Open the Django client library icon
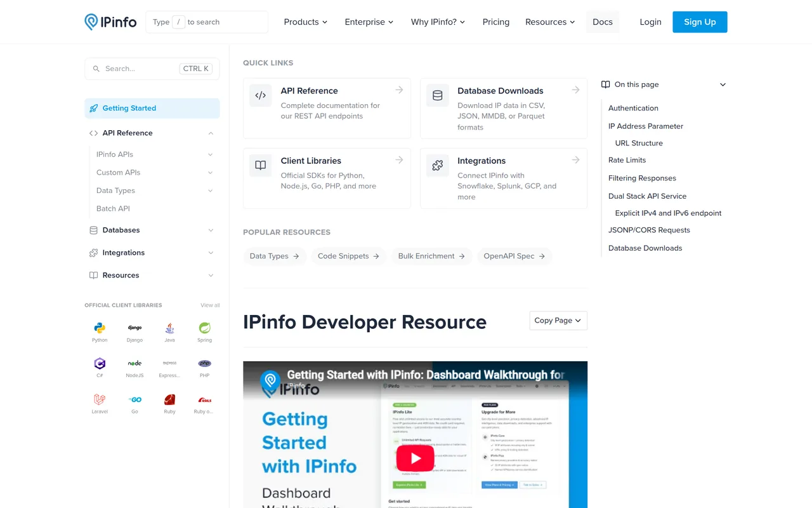 pos(134,328)
